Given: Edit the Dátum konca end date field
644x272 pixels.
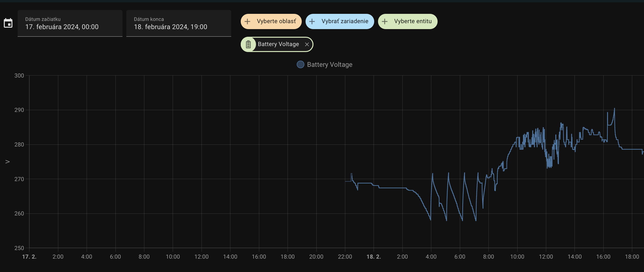Looking at the screenshot, I should (x=179, y=23).
